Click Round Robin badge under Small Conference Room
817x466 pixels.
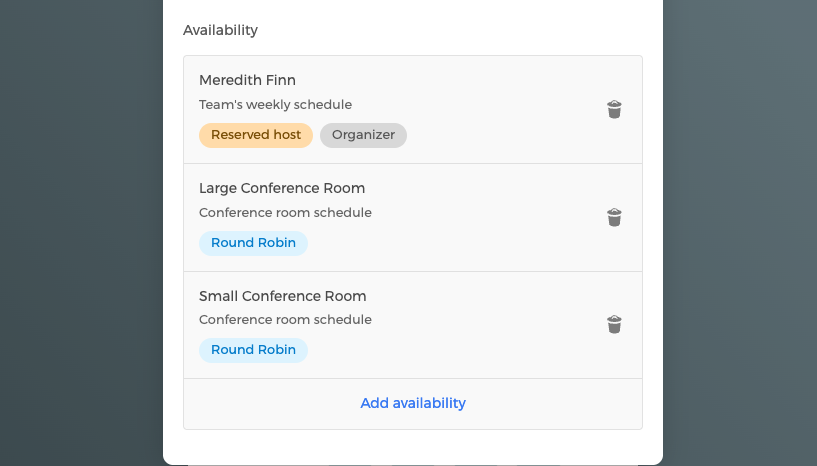(x=253, y=350)
